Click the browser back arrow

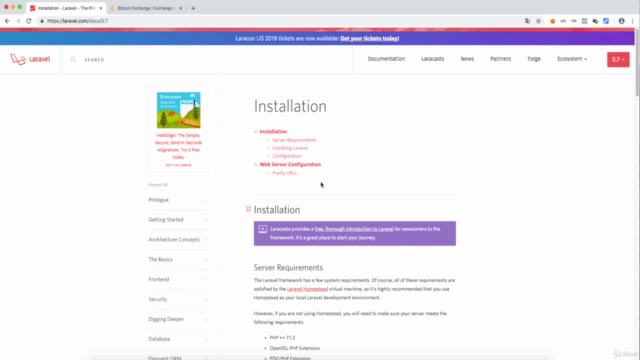pyautogui.click(x=7, y=21)
